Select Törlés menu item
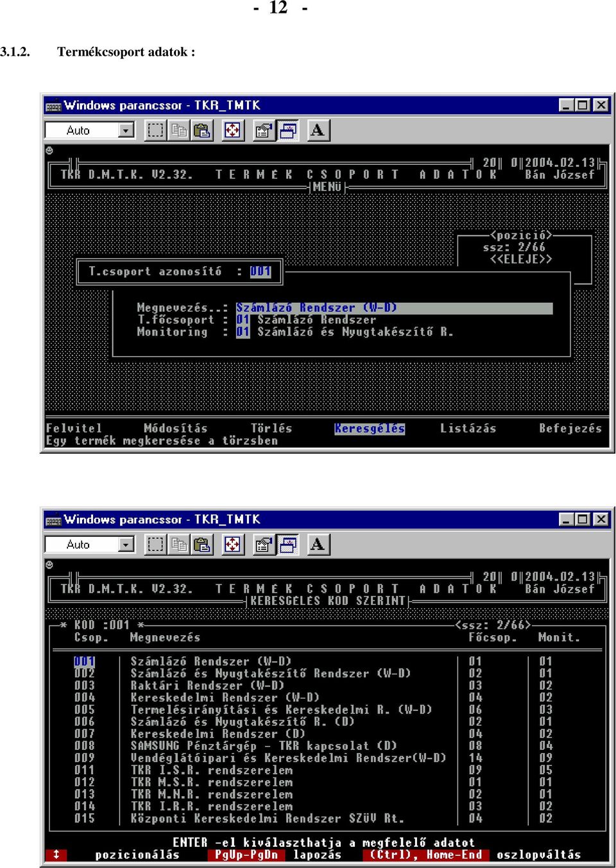616x868 pixels. (271, 429)
